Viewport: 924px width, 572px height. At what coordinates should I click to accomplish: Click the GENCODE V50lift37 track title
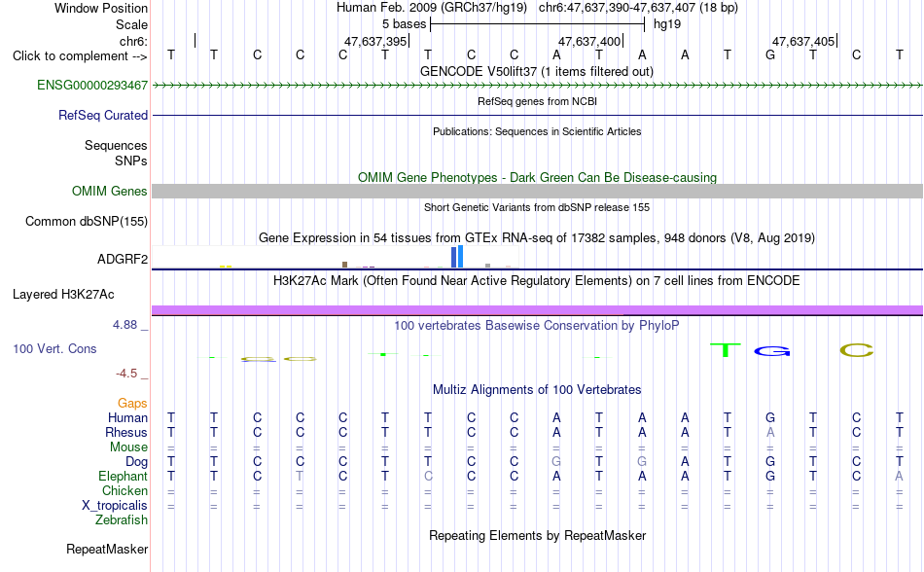click(537, 71)
